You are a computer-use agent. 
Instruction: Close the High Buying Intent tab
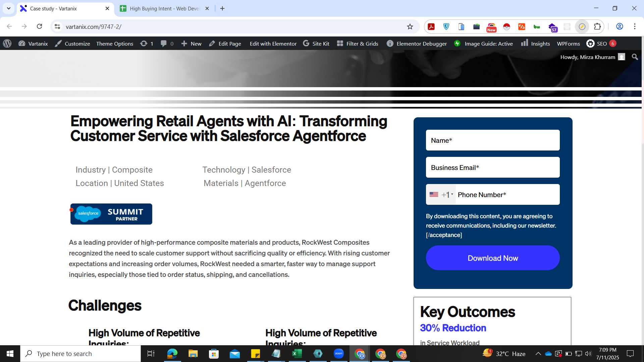pyautogui.click(x=207, y=8)
